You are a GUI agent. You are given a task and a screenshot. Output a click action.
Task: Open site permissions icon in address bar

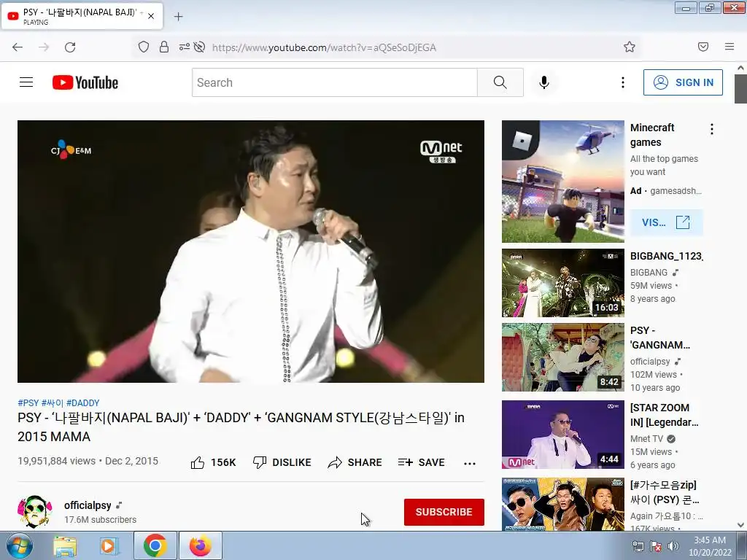click(185, 47)
